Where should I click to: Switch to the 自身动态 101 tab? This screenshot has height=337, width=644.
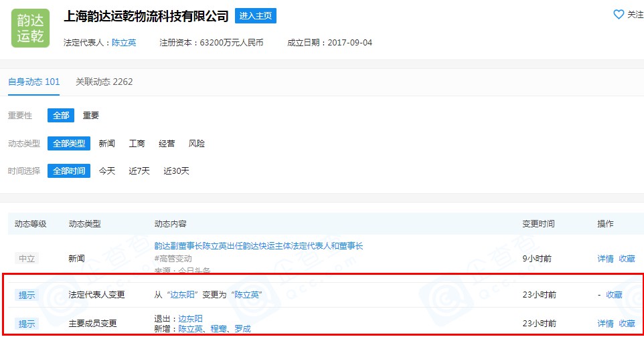coord(33,82)
